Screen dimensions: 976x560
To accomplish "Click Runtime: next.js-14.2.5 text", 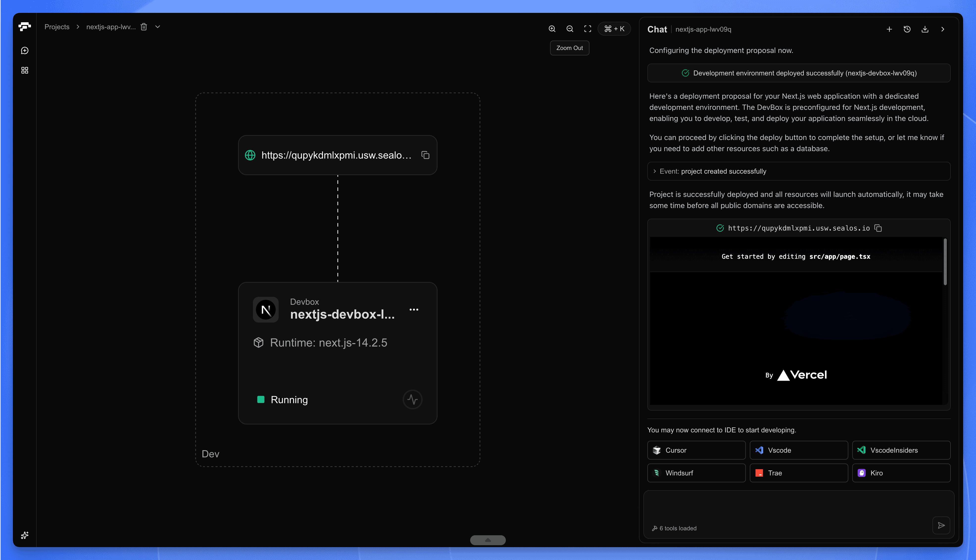I will (x=329, y=343).
